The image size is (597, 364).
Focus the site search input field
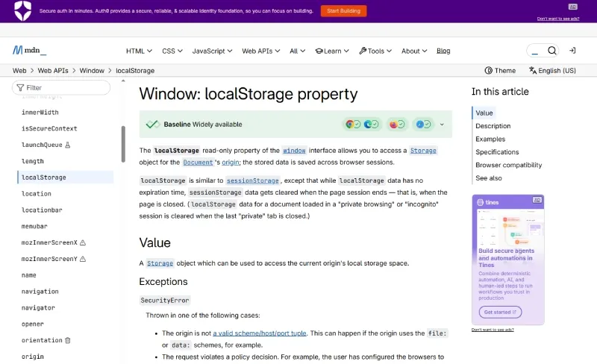tap(536, 50)
